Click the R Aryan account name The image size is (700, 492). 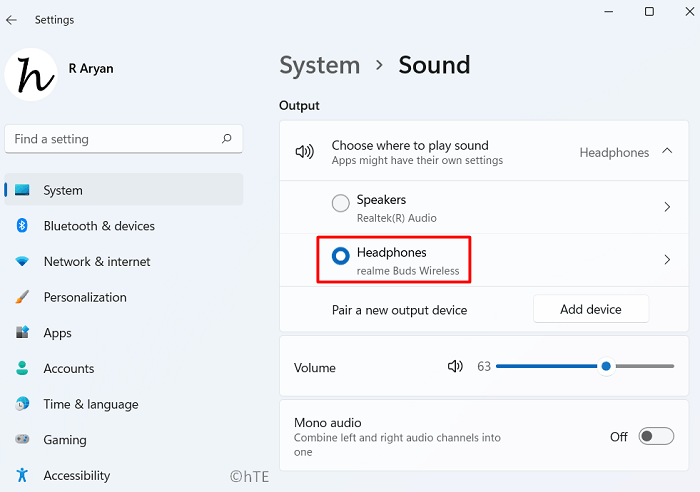(91, 68)
